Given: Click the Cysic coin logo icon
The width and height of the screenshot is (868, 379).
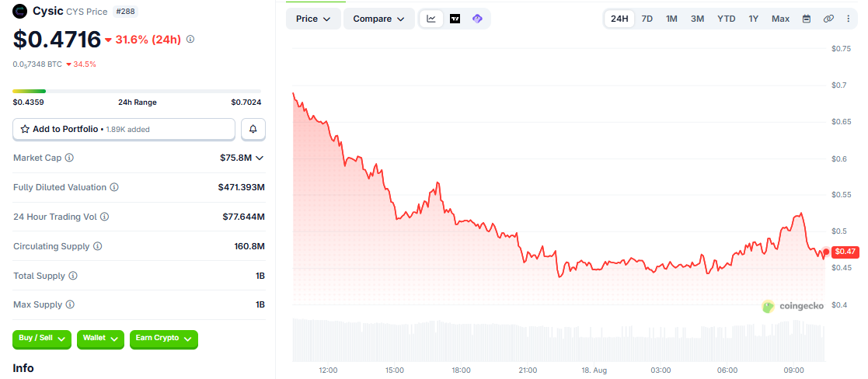Looking at the screenshot, I should click(x=20, y=11).
